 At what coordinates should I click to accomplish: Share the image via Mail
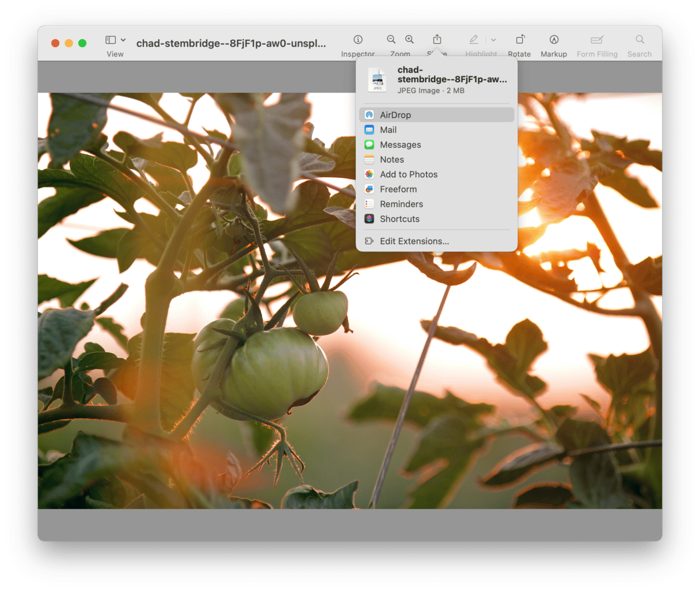point(436,130)
